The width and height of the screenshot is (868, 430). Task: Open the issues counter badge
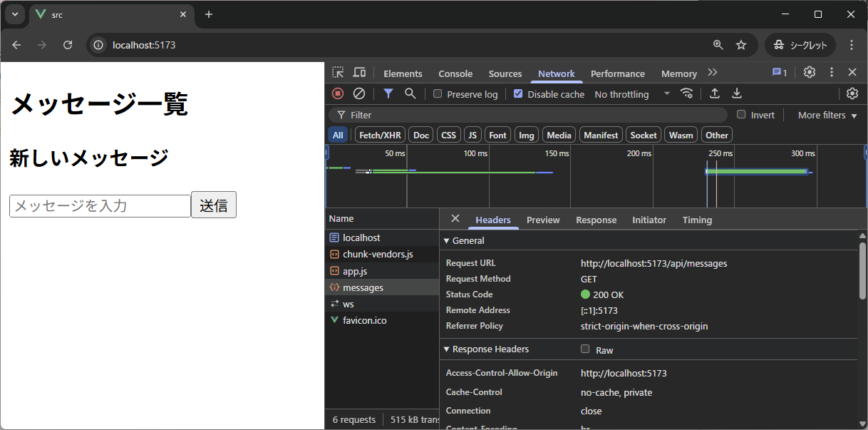pyautogui.click(x=780, y=73)
